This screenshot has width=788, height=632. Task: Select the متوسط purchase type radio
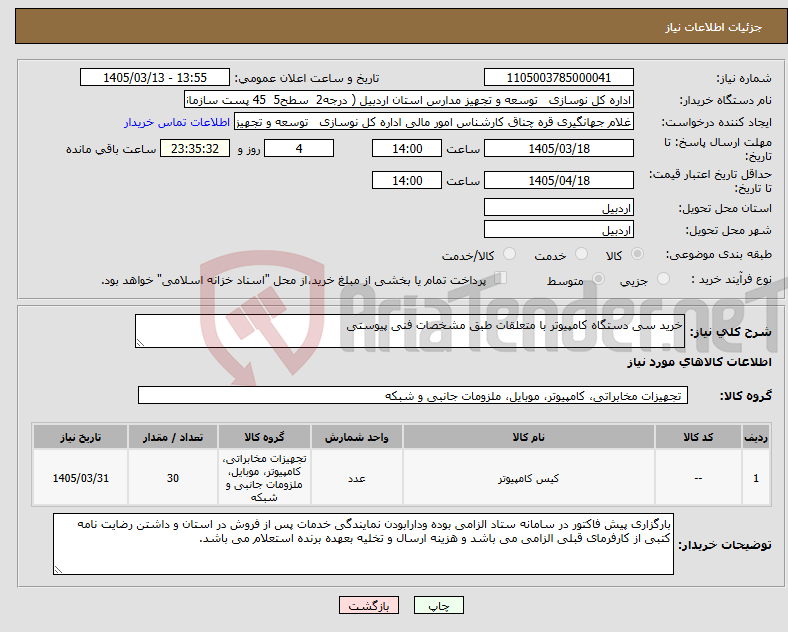point(599,278)
